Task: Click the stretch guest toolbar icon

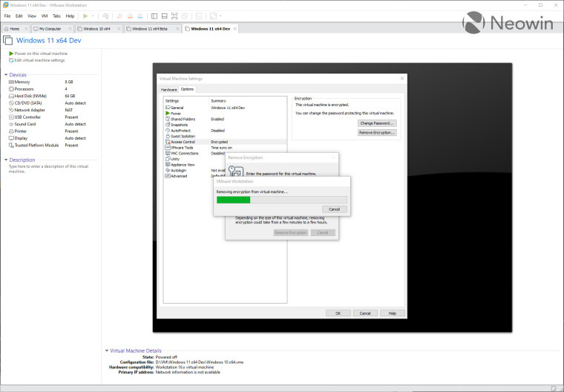Action: pyautogui.click(x=213, y=16)
